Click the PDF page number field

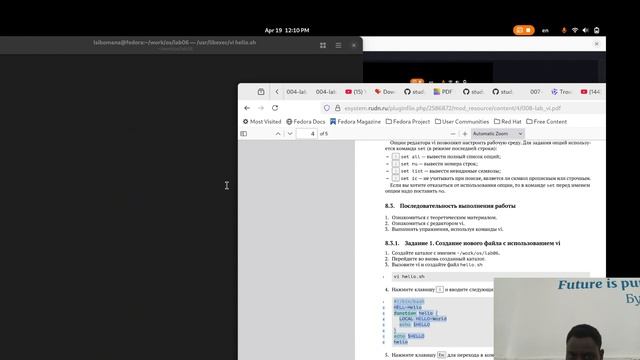click(307, 133)
